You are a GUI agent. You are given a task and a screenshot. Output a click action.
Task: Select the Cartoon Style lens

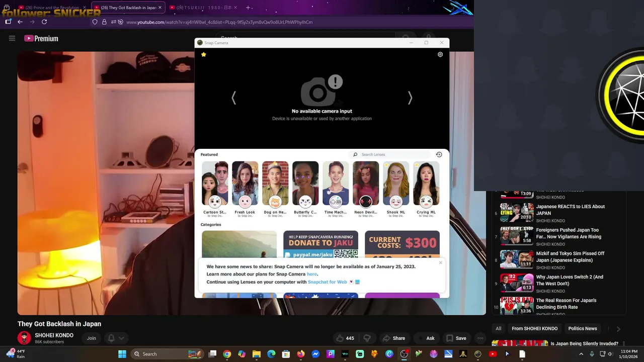click(x=215, y=189)
